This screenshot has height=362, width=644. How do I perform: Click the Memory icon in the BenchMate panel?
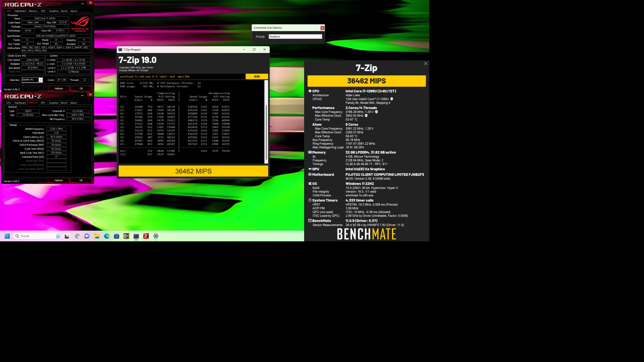click(310, 152)
